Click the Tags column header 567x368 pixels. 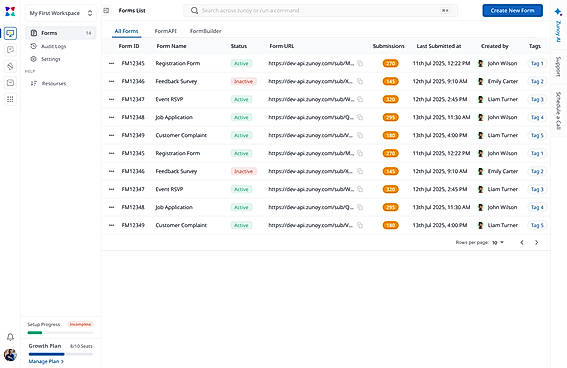click(x=535, y=46)
